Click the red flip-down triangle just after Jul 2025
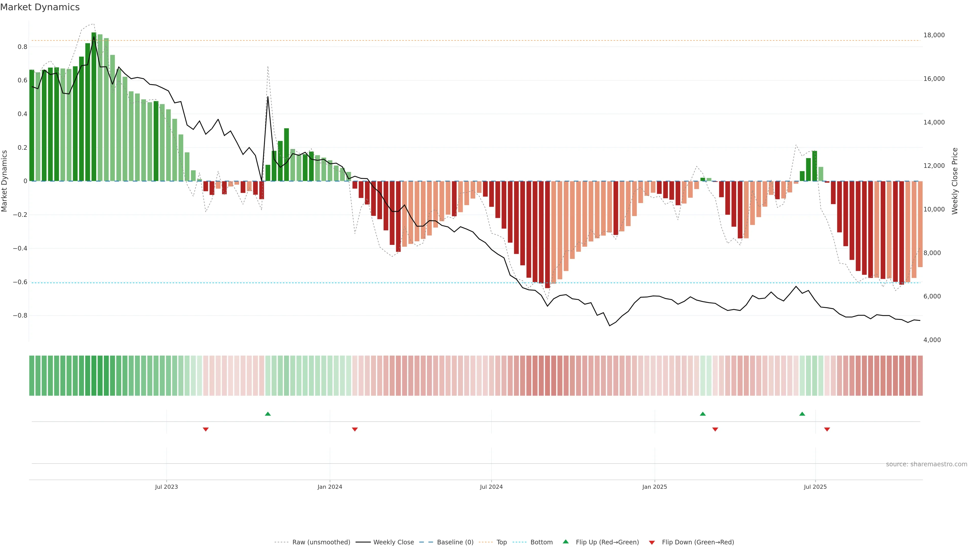The height and width of the screenshot is (551, 980). [x=827, y=429]
